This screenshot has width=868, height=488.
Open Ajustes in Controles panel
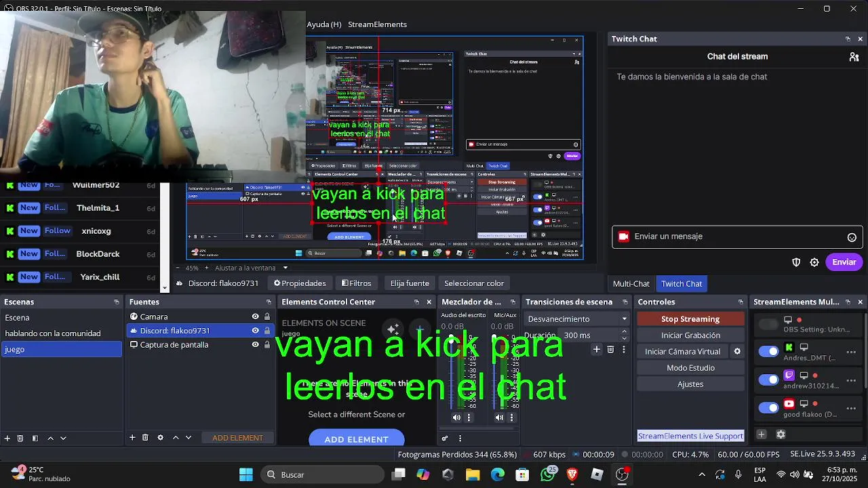point(690,384)
